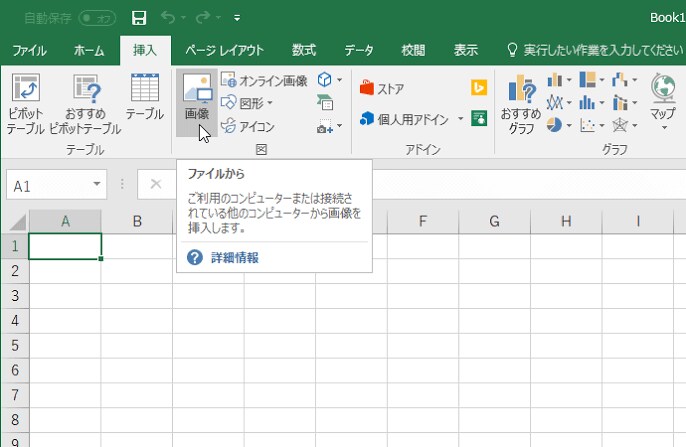Click the Save floppy disk icon
Image resolution: width=686 pixels, height=447 pixels.
click(139, 18)
